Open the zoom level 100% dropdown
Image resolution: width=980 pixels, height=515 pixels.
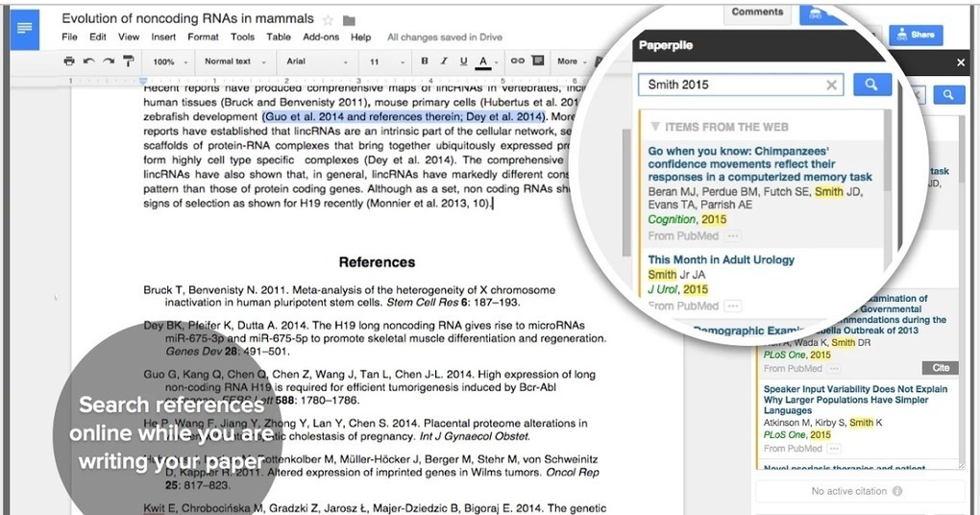tap(170, 61)
